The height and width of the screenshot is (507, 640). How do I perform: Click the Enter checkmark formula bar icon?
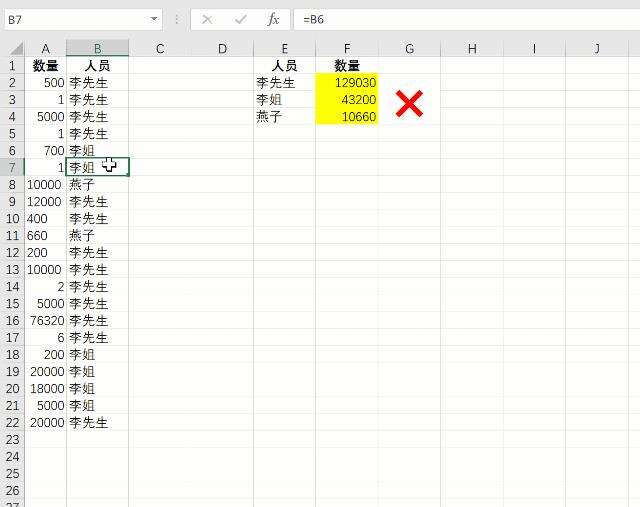pyautogui.click(x=240, y=19)
